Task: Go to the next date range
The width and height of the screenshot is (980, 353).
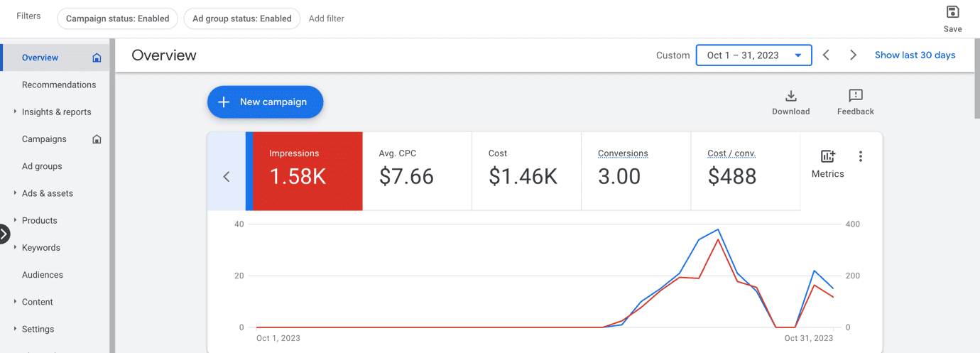Action: click(853, 55)
